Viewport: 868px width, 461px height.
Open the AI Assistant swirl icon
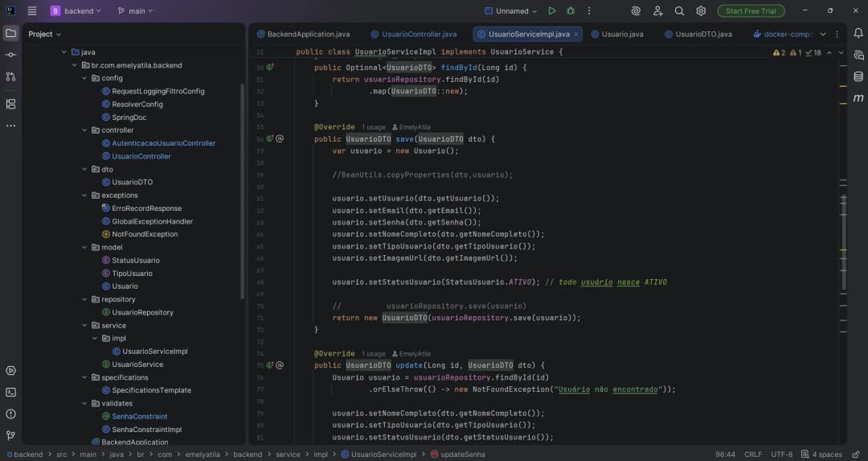636,10
